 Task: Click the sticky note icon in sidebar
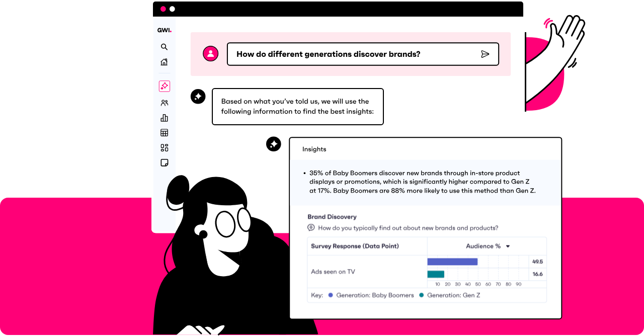(164, 162)
